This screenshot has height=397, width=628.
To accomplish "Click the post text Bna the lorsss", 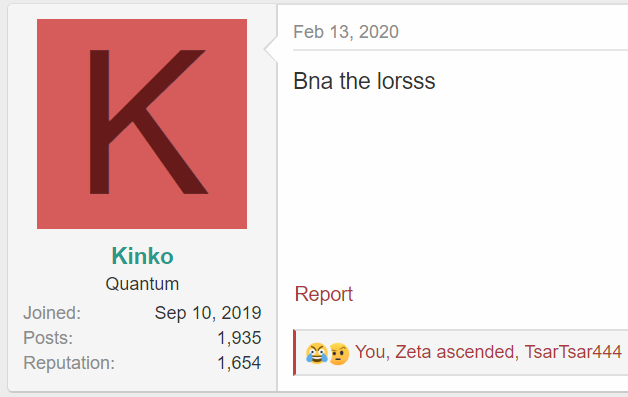I will click(364, 81).
